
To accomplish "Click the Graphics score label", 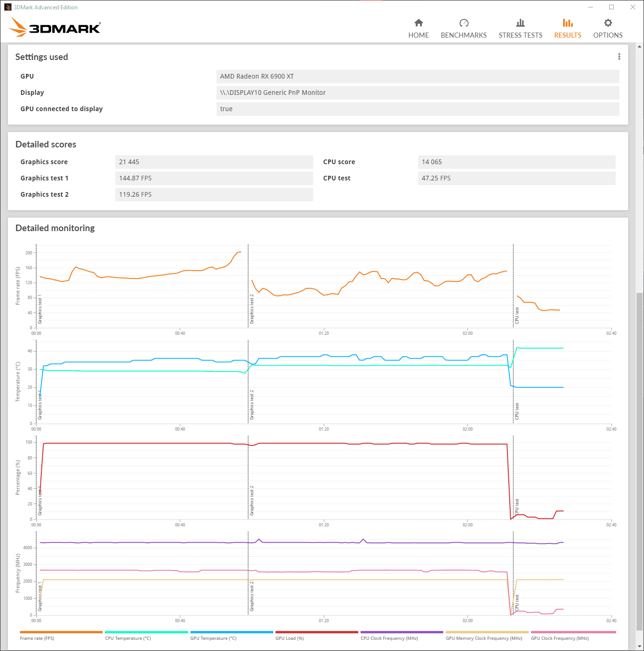I will 44,162.
